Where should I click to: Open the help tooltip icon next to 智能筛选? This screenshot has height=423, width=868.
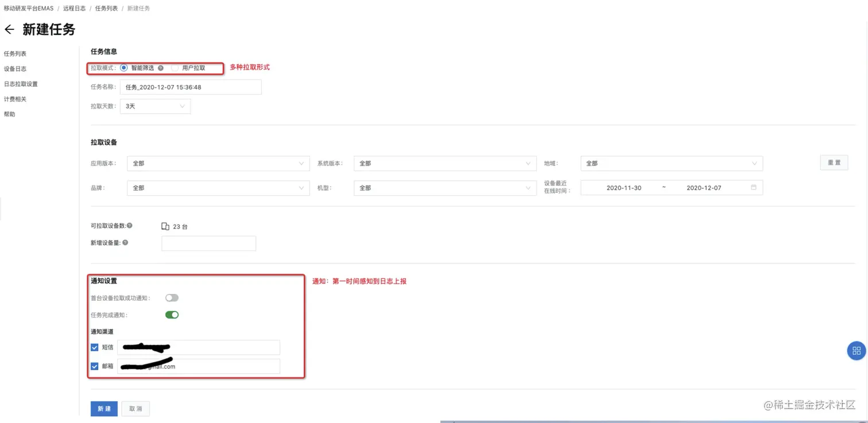click(x=161, y=68)
